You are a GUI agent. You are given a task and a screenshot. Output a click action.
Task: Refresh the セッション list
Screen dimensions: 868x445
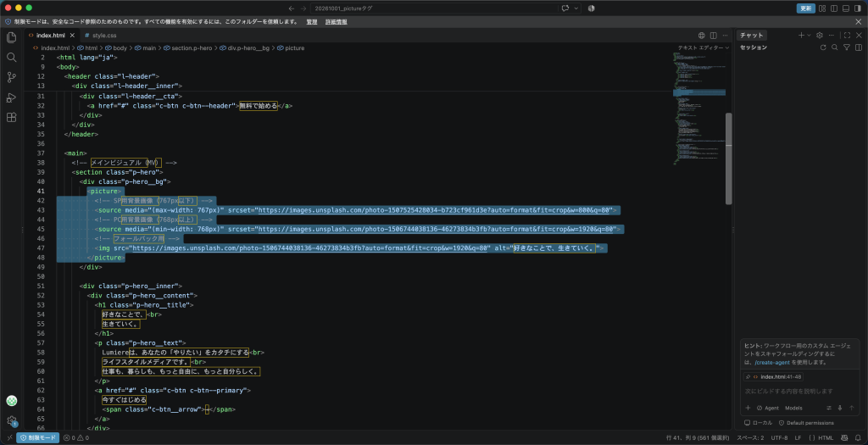823,47
